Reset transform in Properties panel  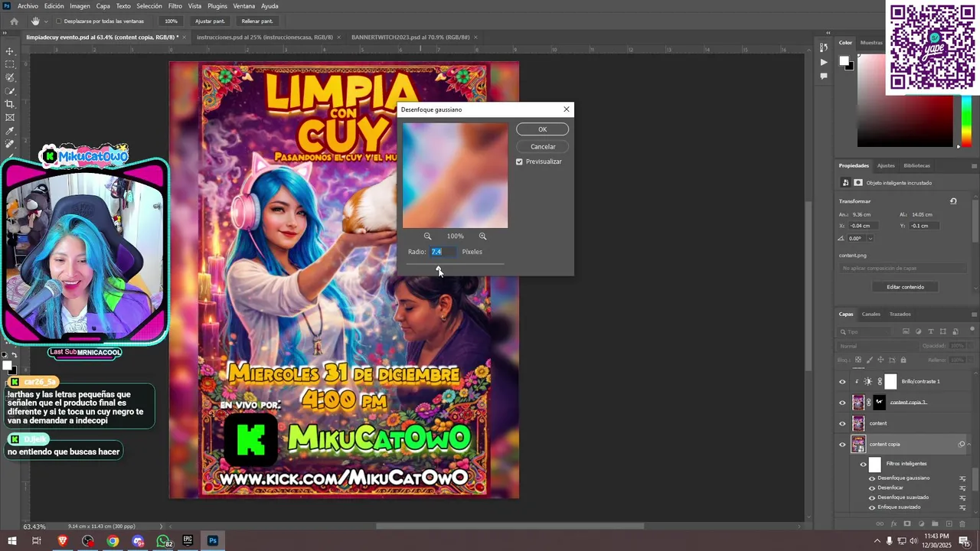[953, 201]
